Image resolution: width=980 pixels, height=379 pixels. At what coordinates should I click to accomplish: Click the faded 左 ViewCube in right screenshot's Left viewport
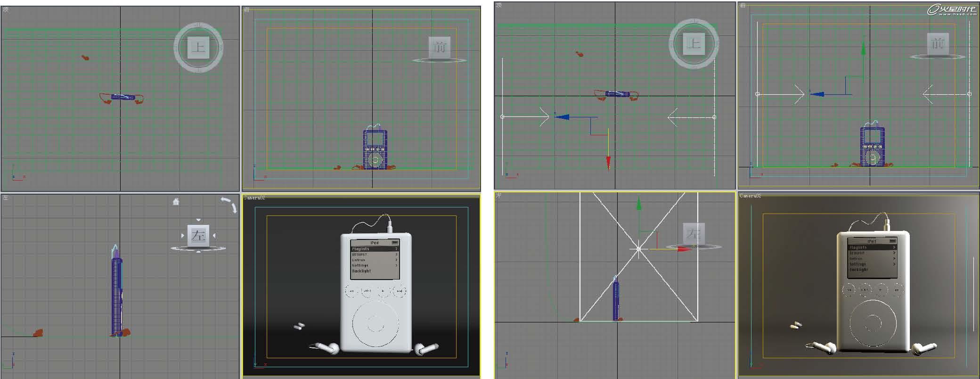[693, 233]
